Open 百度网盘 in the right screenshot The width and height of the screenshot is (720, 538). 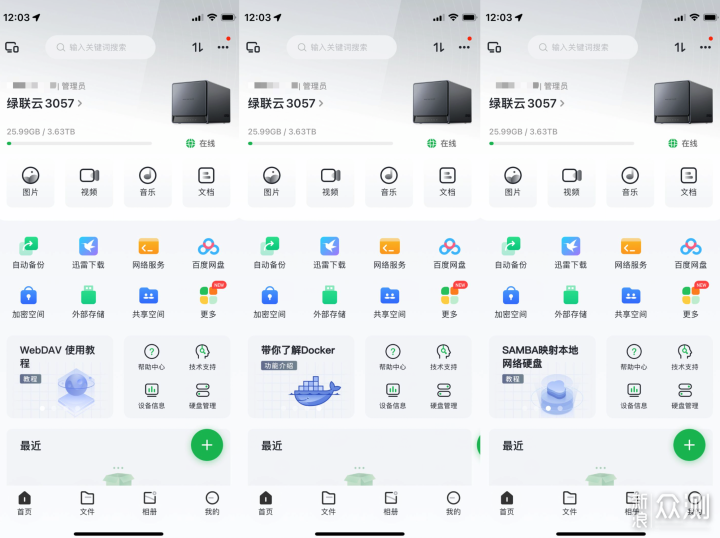point(691,253)
